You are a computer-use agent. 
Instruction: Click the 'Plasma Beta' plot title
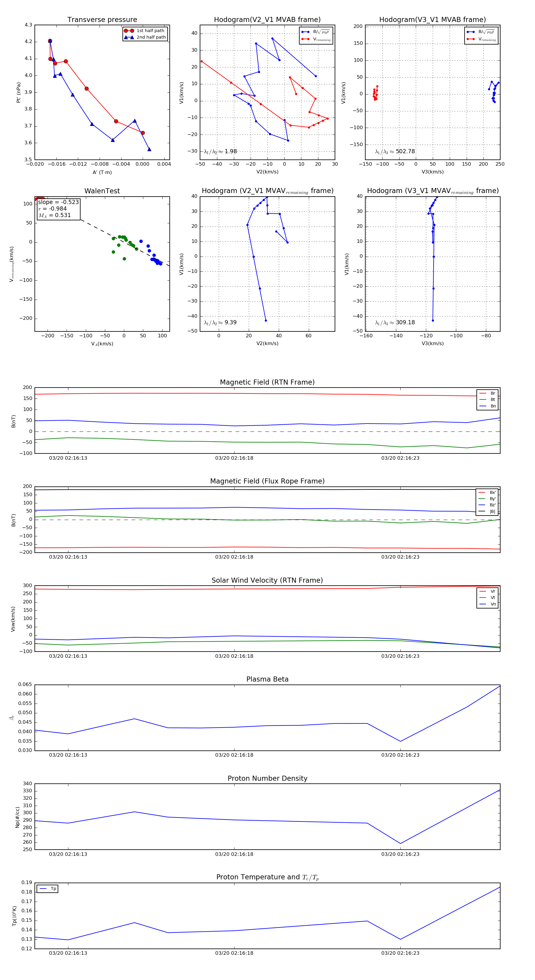tap(267, 679)
